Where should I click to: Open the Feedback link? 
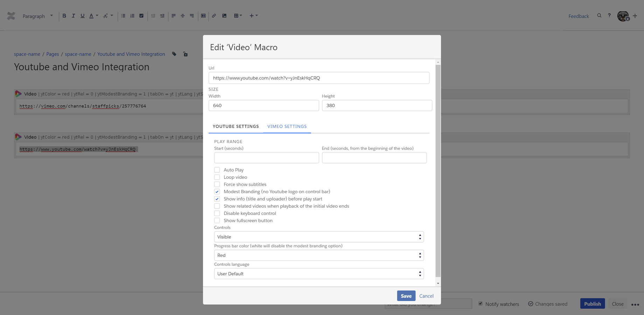click(x=579, y=16)
